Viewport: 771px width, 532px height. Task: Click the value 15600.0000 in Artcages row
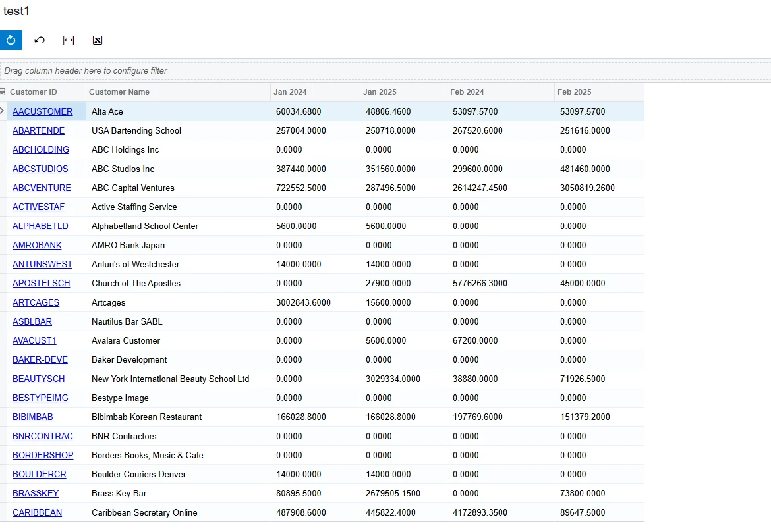coord(388,303)
